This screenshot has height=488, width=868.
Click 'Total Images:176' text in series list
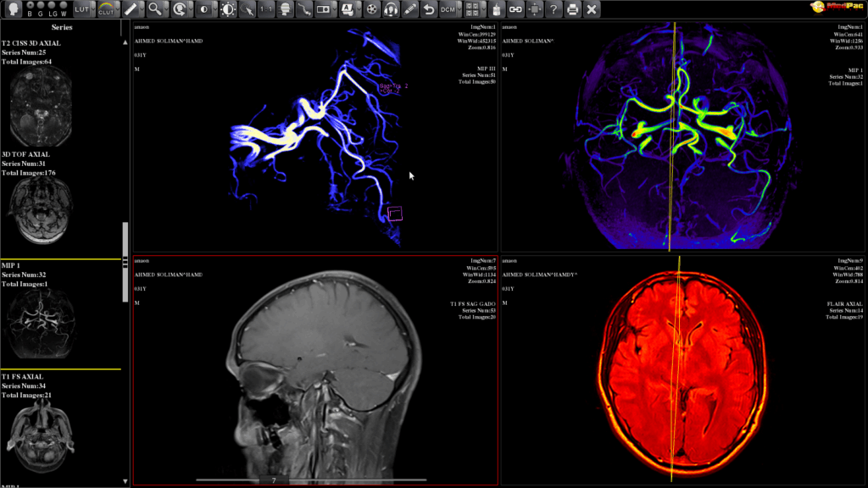point(28,173)
